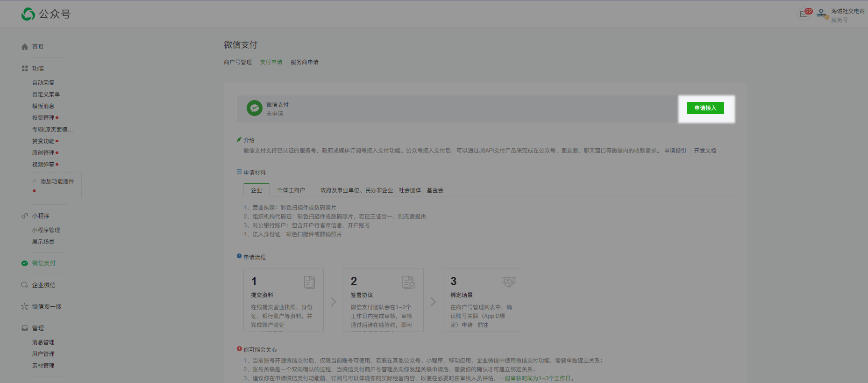Open the 申请指引 link

click(675, 151)
